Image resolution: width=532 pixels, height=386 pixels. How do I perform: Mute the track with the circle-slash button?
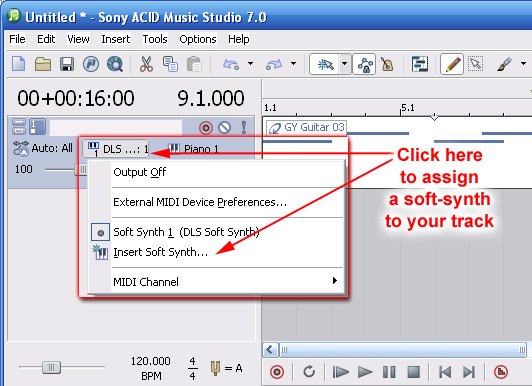[x=225, y=128]
